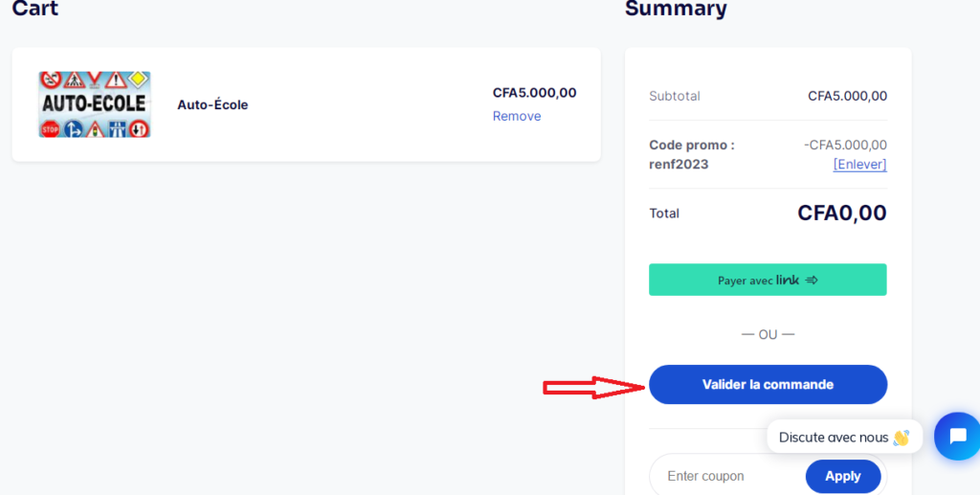Image resolution: width=980 pixels, height=495 pixels.
Task: Click the Auto-École product name
Action: pos(212,104)
